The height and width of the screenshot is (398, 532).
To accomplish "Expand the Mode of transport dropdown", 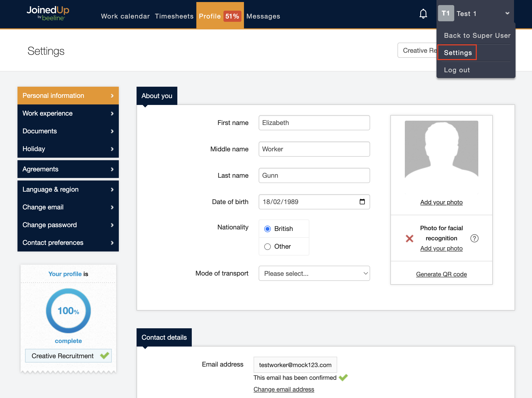I will [314, 273].
